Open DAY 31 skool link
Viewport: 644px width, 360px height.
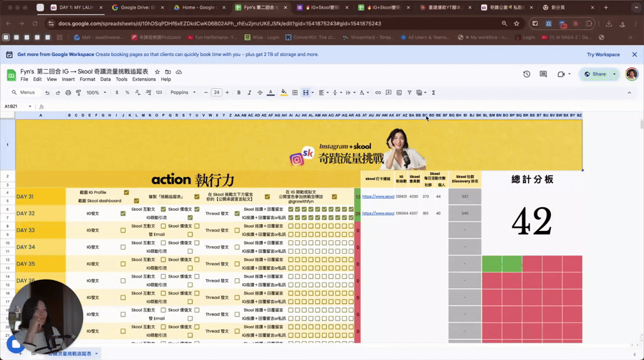378,196
